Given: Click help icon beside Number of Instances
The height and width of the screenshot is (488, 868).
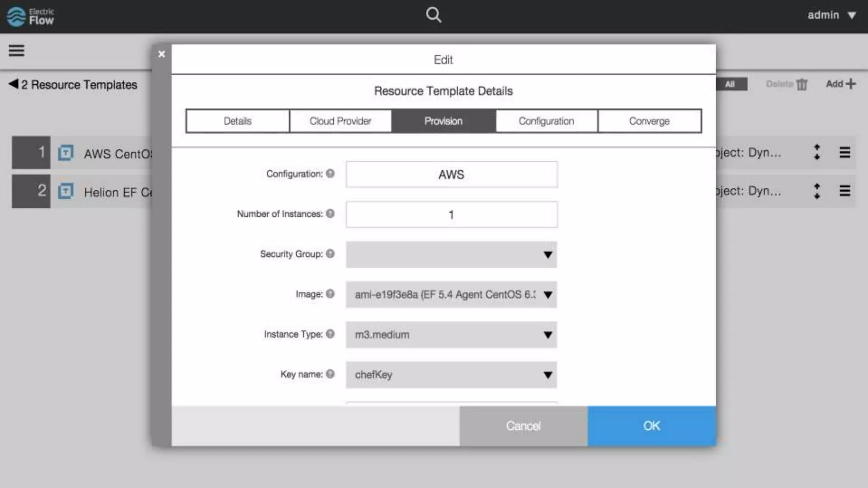Looking at the screenshot, I should point(330,213).
